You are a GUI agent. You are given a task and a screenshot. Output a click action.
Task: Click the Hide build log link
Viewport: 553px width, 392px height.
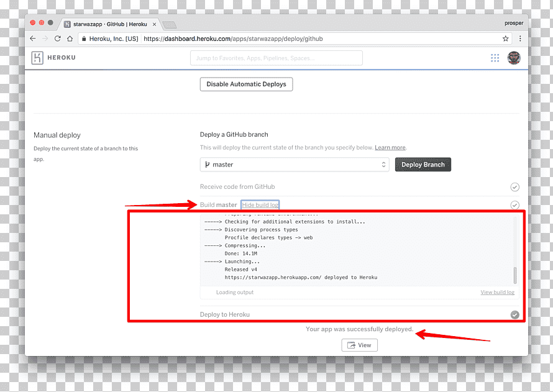click(260, 205)
